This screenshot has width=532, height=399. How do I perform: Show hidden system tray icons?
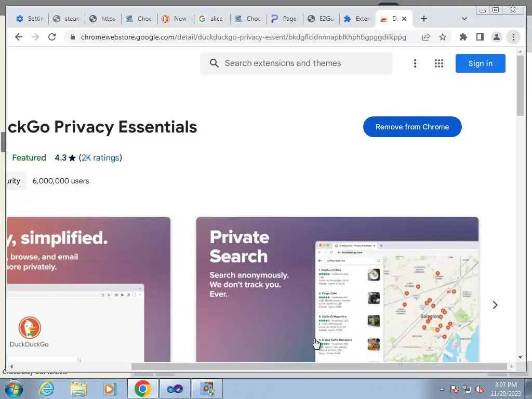(x=442, y=389)
